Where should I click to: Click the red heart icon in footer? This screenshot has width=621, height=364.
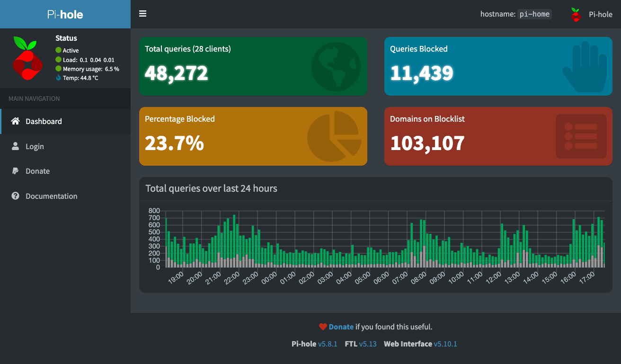323,327
